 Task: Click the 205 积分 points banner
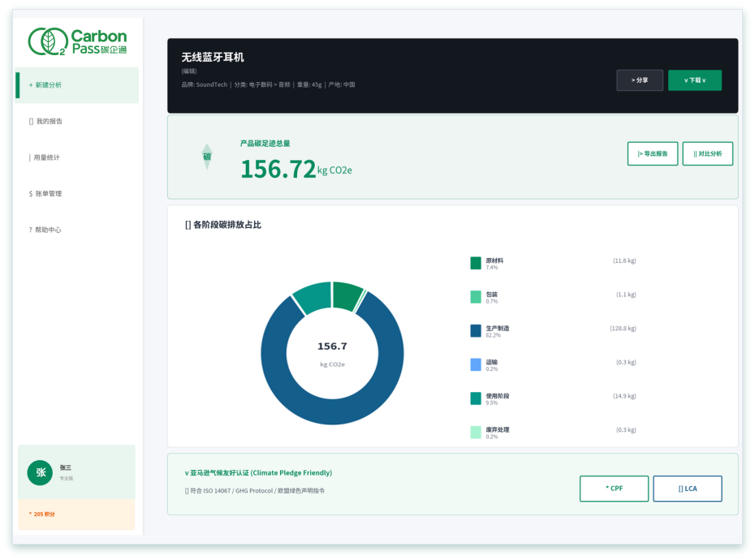76,515
